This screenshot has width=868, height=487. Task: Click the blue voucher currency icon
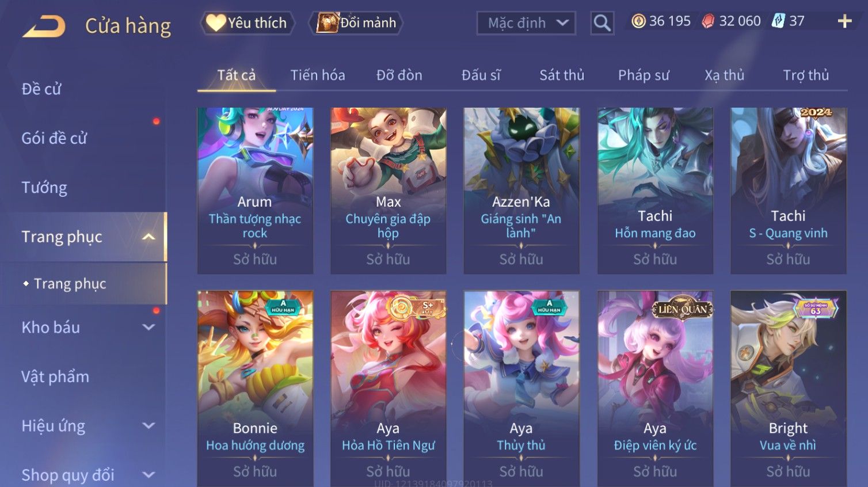778,21
